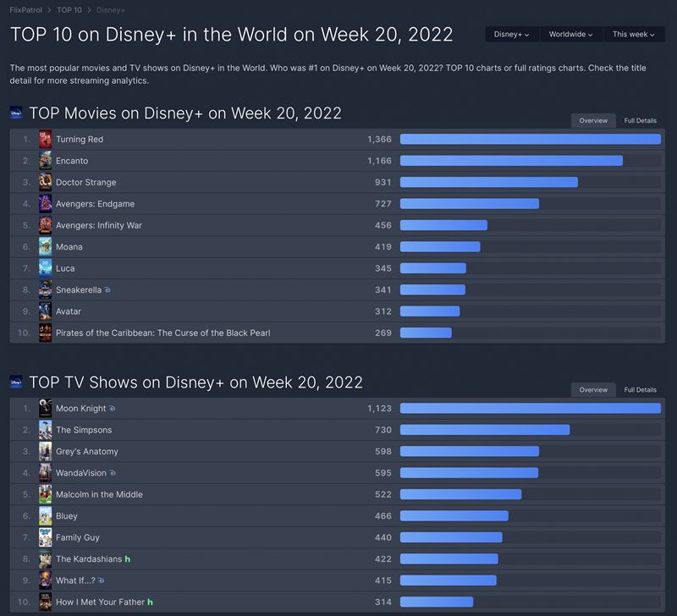Select the Overview tab for TV Shows
Viewport: 677px width, 616px height.
click(592, 390)
